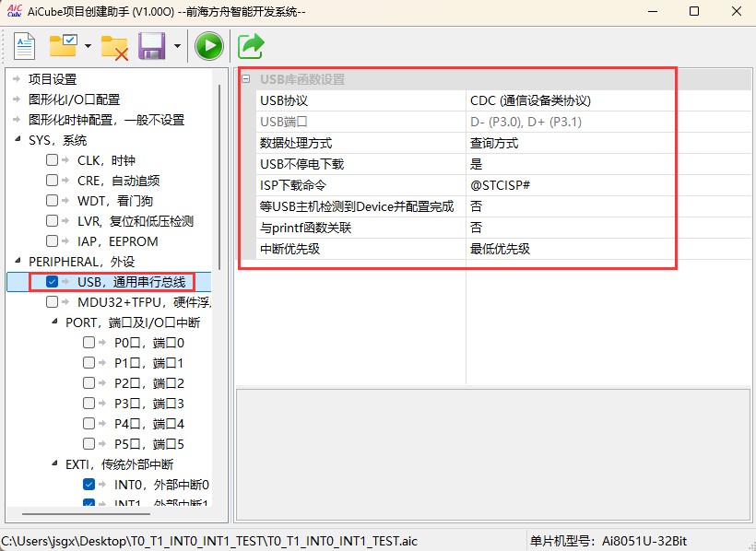756x551 pixels.
Task: Select 图形化I/O口配置 in the tree
Action: pyautogui.click(x=75, y=100)
